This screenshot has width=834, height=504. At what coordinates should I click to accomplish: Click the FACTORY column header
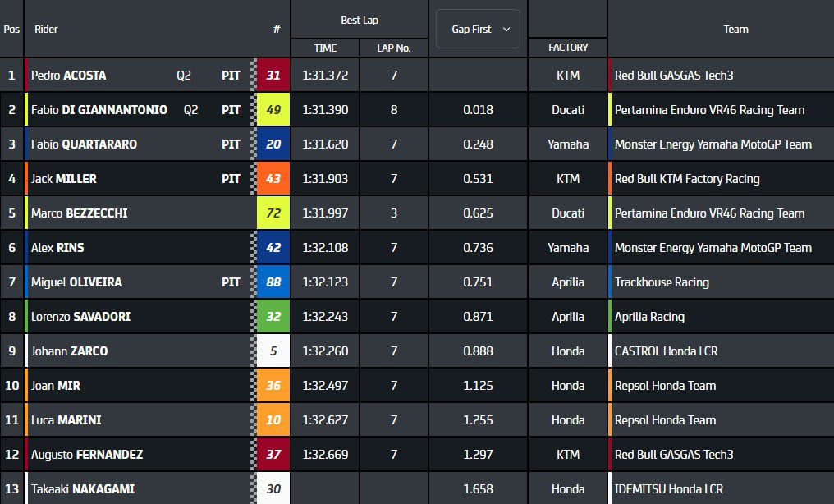tap(568, 48)
